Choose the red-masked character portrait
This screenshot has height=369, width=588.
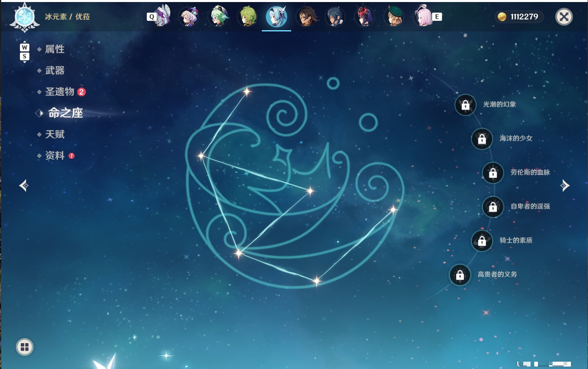[364, 17]
